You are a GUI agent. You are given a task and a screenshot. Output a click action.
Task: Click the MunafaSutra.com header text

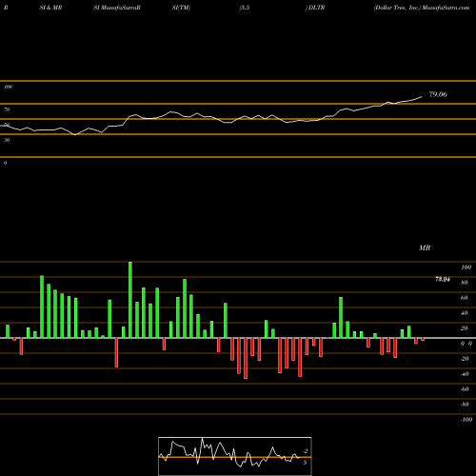(x=446, y=8)
